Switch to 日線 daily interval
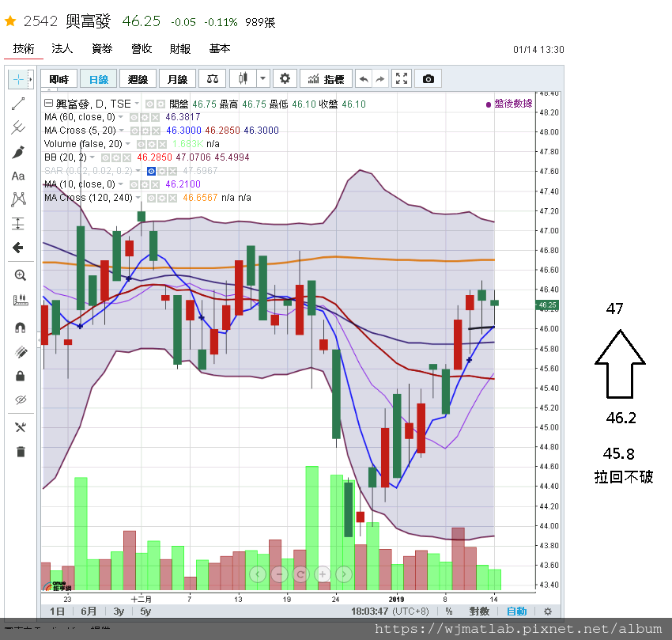This screenshot has height=640, width=672. 99,79
